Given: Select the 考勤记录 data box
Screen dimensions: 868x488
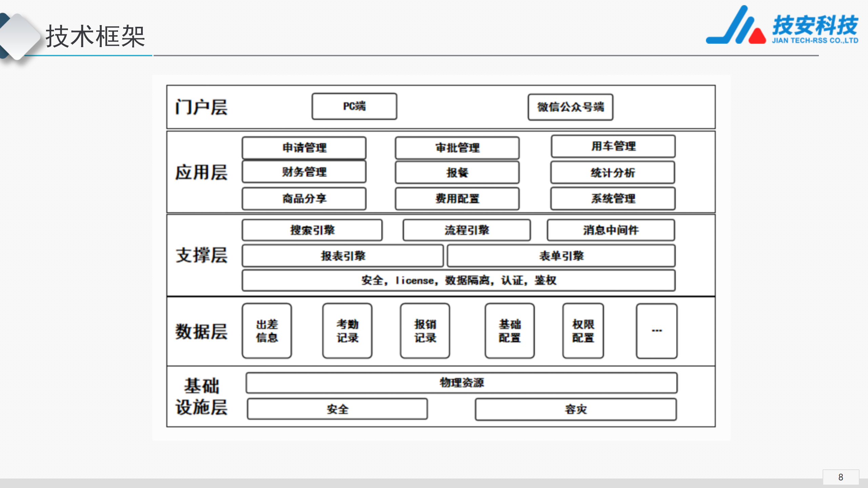Looking at the screenshot, I should pyautogui.click(x=347, y=331).
